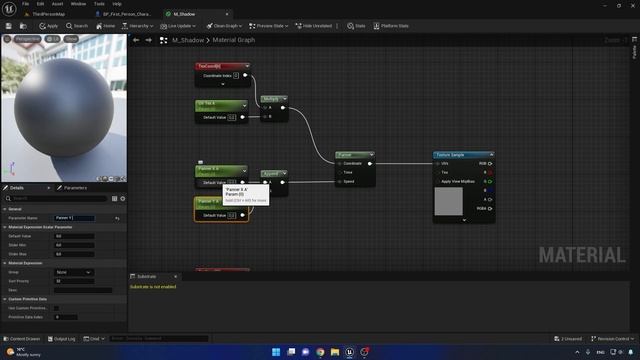This screenshot has height=360, width=640.
Task: Click M_Shadow in the breadcrumb
Action: (x=188, y=40)
